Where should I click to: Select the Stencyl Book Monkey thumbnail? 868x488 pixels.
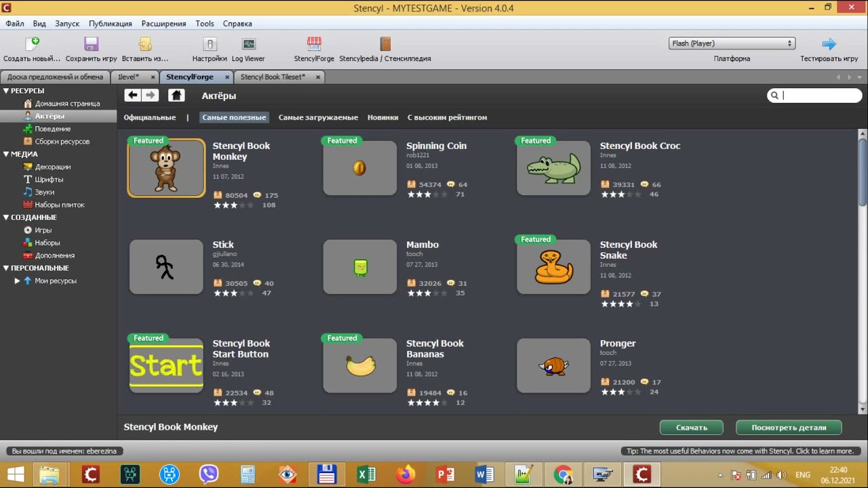click(x=166, y=168)
